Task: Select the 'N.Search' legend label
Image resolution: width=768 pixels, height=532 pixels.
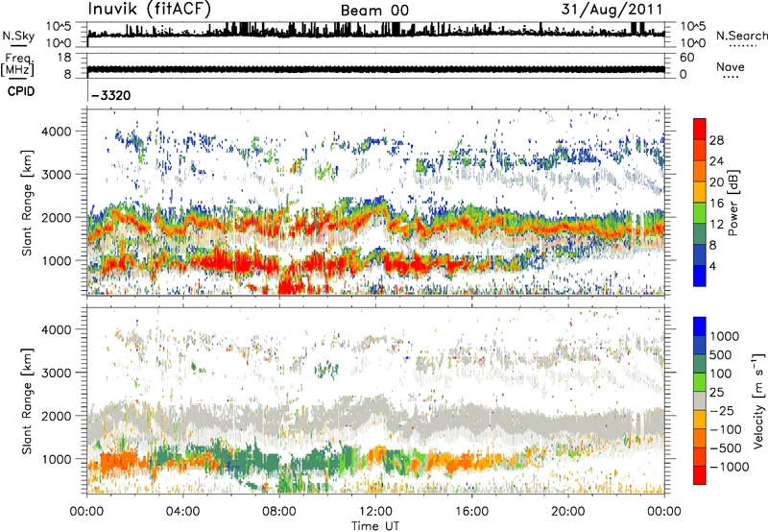Action: point(742,36)
